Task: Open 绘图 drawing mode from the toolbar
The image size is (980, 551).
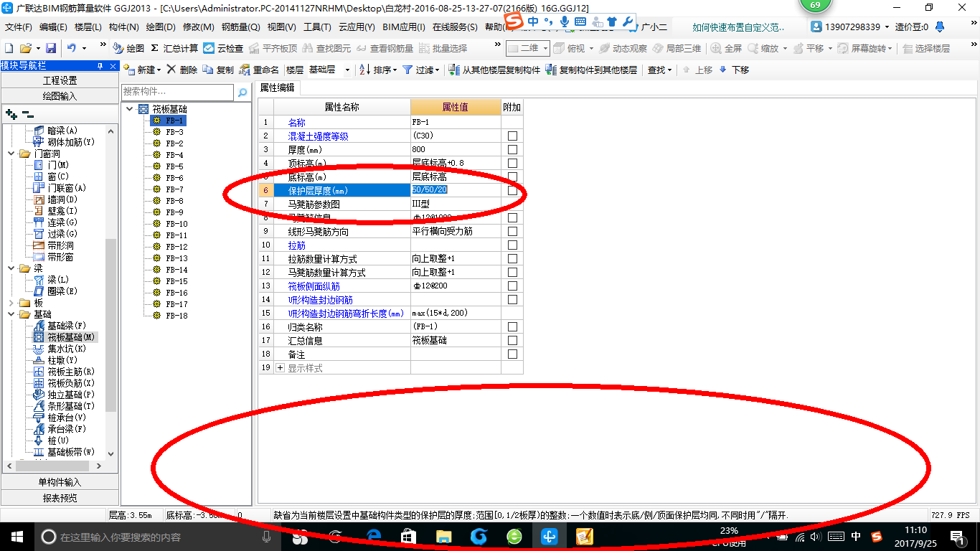Action: coord(128,48)
